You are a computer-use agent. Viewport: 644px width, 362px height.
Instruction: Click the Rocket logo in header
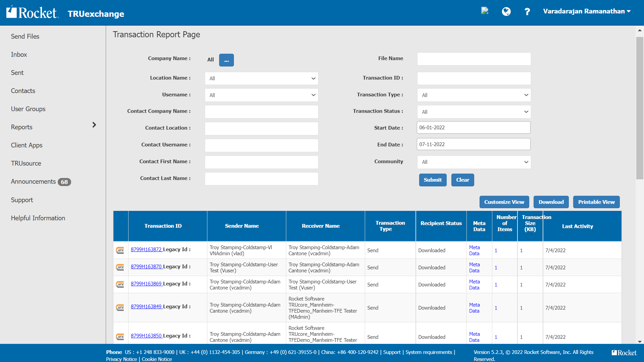(32, 13)
